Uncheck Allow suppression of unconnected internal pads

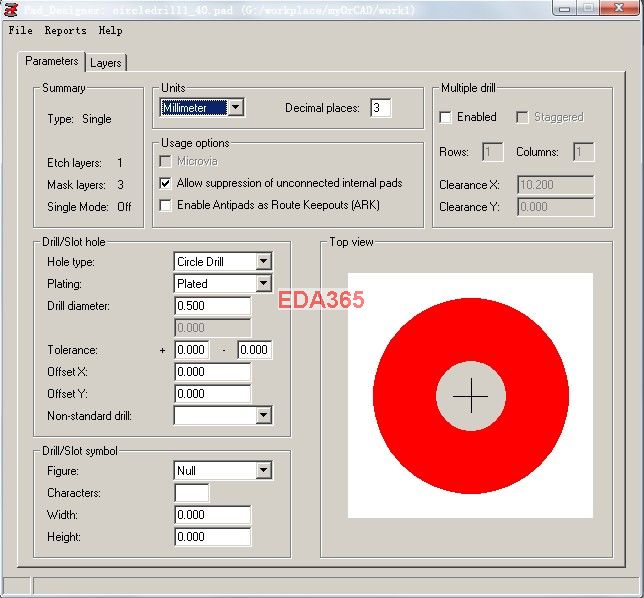(165, 183)
